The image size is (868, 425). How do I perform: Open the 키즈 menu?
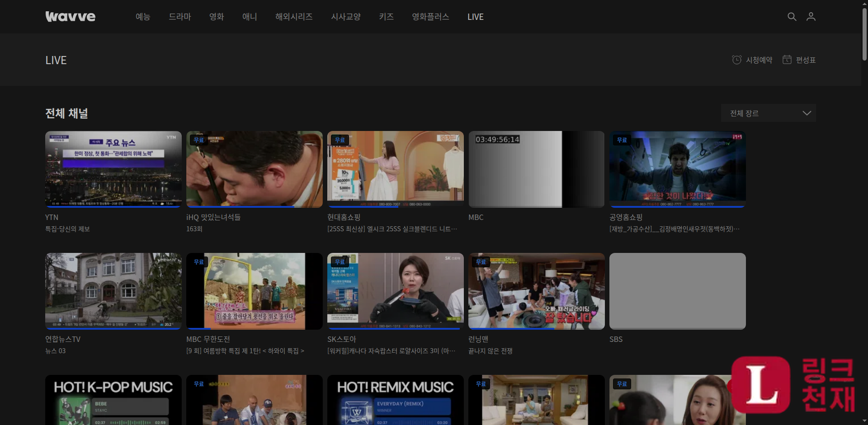[386, 17]
